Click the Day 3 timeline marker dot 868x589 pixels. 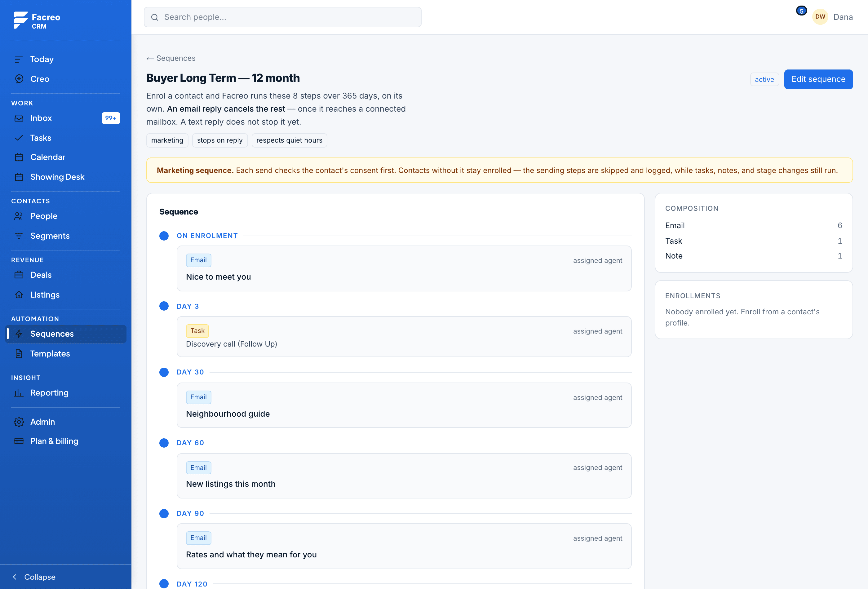(x=164, y=306)
